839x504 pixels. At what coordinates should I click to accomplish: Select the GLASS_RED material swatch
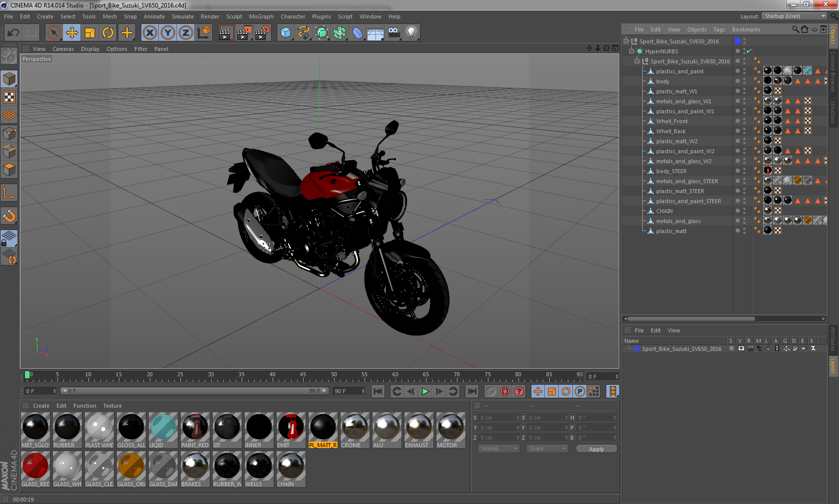35,469
